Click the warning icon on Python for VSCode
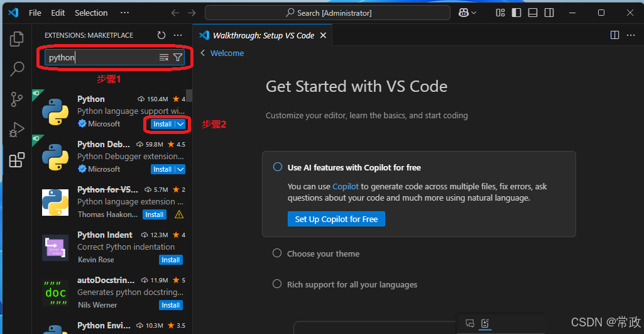The image size is (644, 334). tap(179, 214)
